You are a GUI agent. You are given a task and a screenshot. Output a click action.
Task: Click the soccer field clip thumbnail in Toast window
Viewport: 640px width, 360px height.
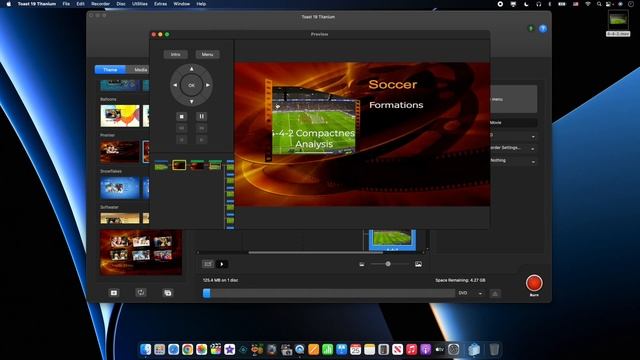tap(392, 239)
